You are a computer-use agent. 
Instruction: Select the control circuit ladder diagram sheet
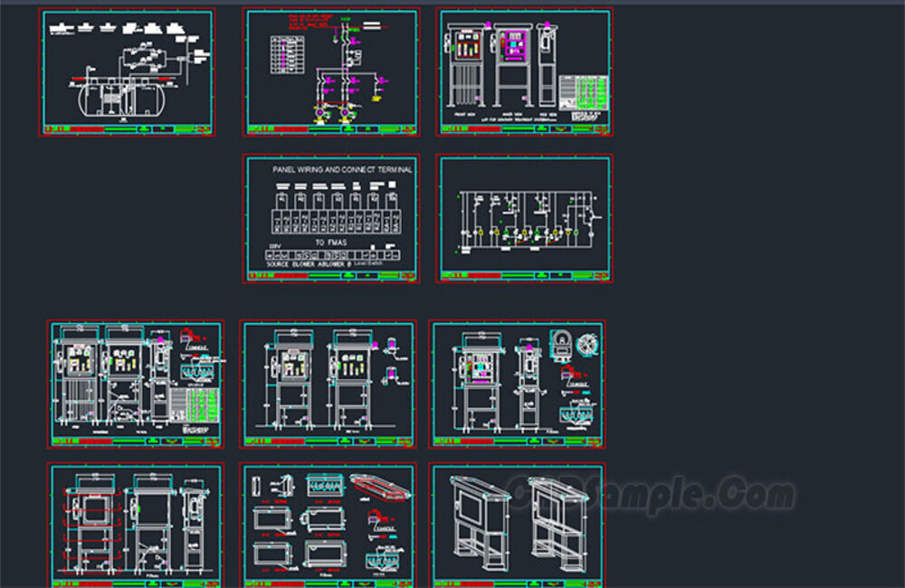524,219
